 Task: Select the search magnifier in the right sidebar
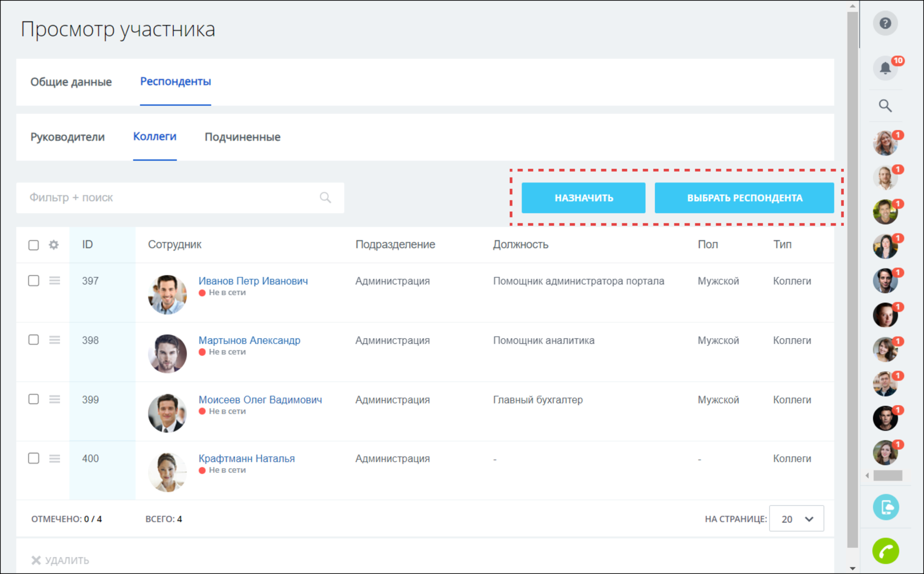coord(886,106)
